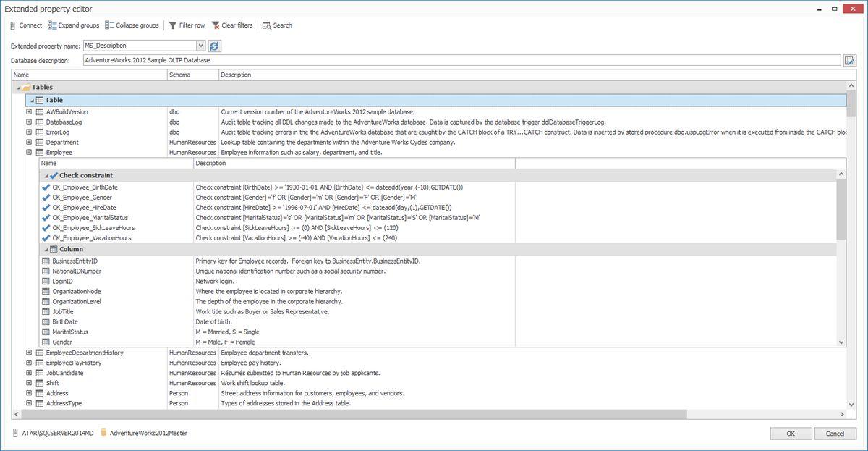Image resolution: width=868 pixels, height=451 pixels.
Task: Click the CK_Employee_Gender constraint check icon
Action: pos(46,198)
